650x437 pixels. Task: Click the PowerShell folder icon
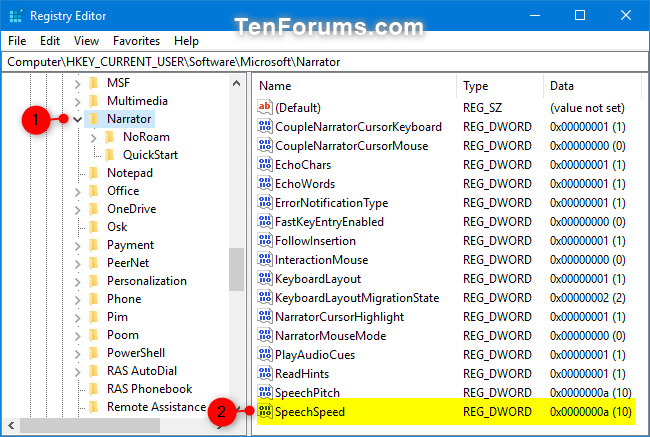[94, 353]
